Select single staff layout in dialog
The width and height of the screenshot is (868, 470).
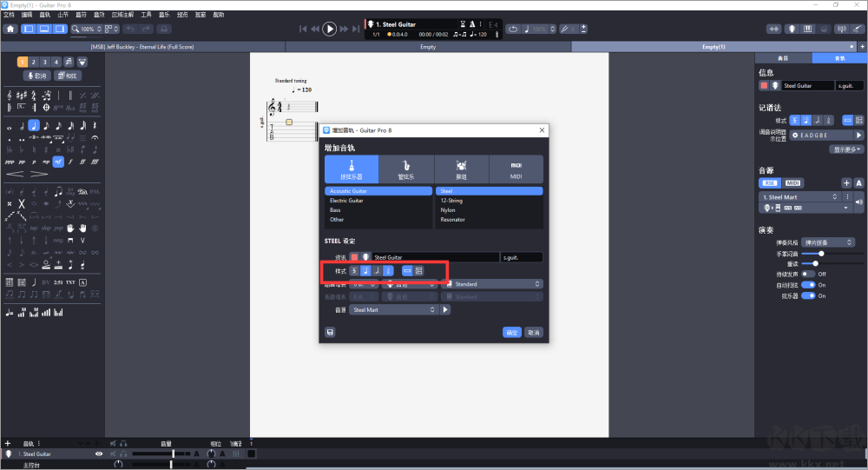coord(407,270)
